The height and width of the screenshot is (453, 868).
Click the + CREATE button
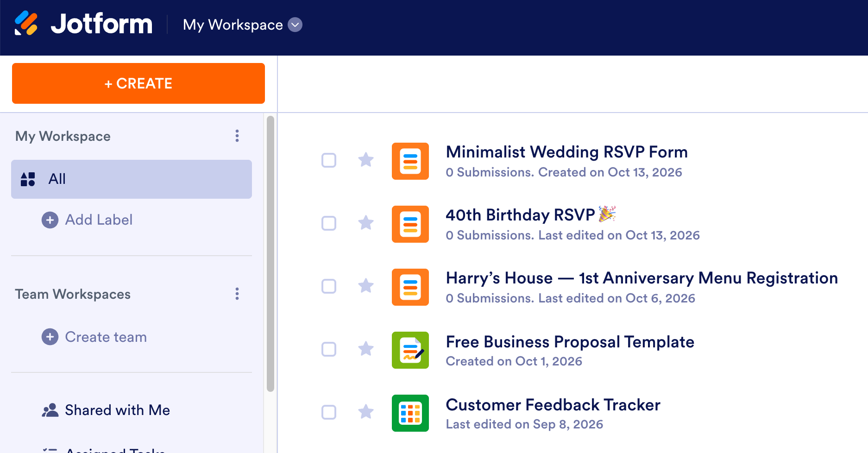[138, 83]
